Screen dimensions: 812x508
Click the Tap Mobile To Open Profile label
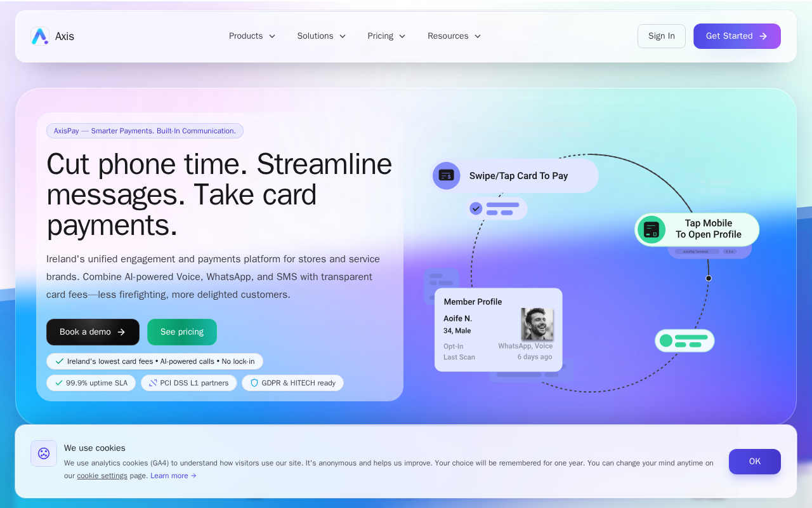(709, 229)
